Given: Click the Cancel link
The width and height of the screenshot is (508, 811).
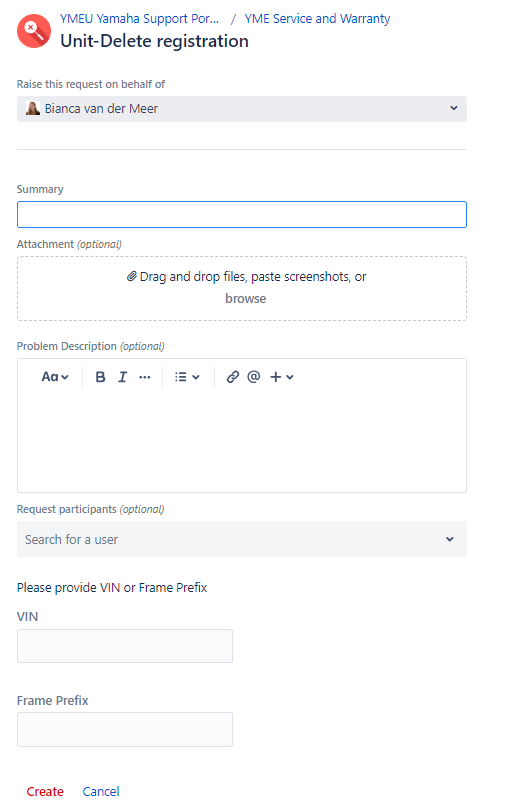Looking at the screenshot, I should point(101,791).
